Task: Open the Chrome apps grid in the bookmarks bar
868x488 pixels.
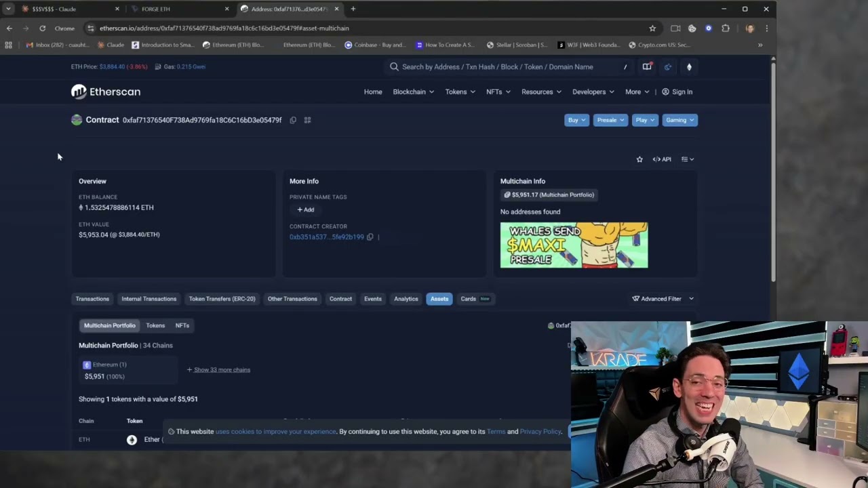Action: click(x=8, y=45)
